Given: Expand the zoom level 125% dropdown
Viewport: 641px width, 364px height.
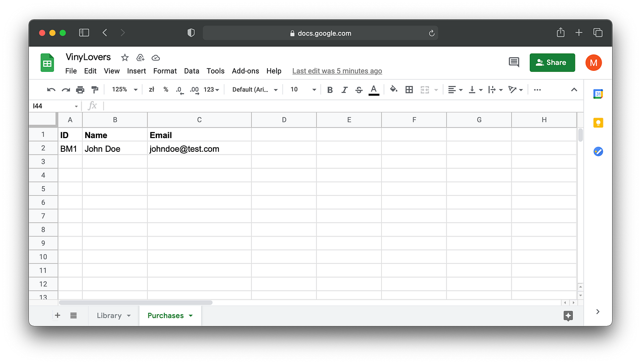Looking at the screenshot, I should 124,90.
